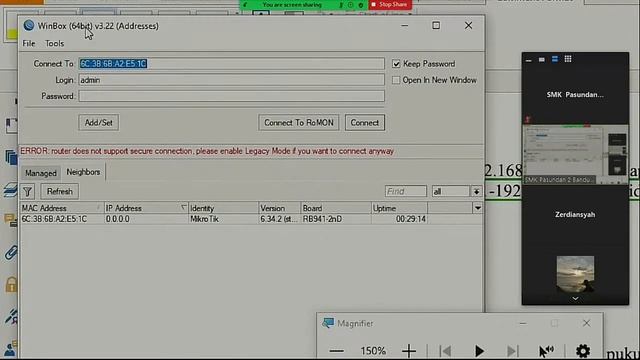This screenshot has height=360, width=640.
Task: Click the SMK Pasundan shared screen thumbnail
Action: 575,154
